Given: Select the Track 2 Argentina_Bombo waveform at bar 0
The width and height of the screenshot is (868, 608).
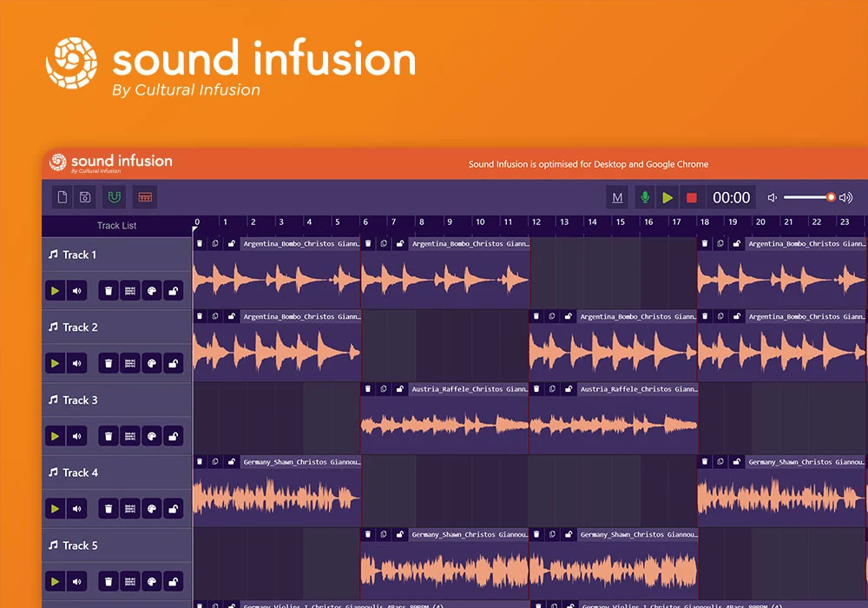Looking at the screenshot, I should coord(277,352).
